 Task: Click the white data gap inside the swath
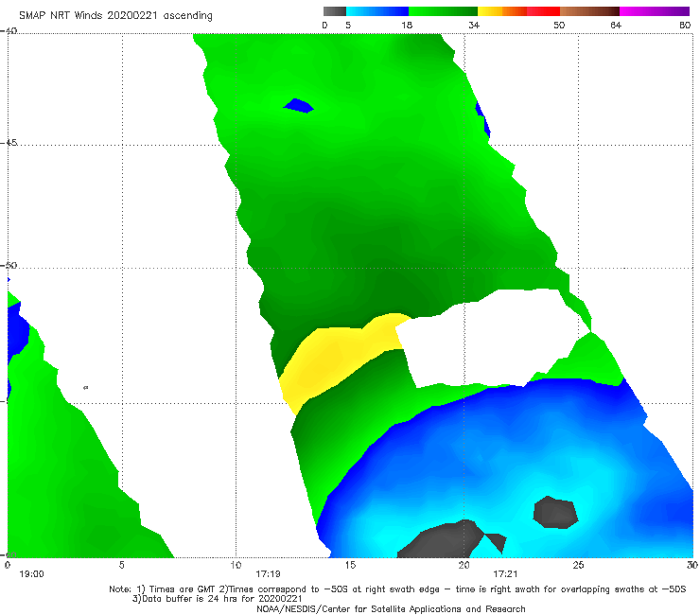pos(491,340)
